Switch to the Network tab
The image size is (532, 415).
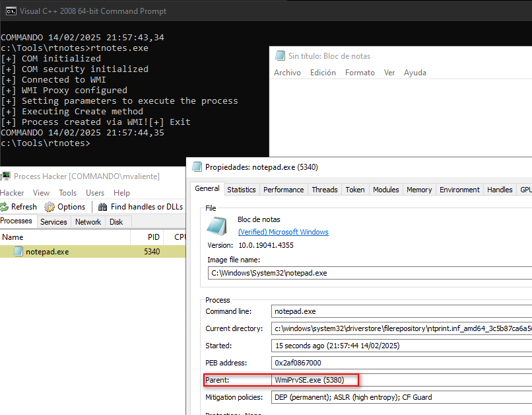pos(88,222)
